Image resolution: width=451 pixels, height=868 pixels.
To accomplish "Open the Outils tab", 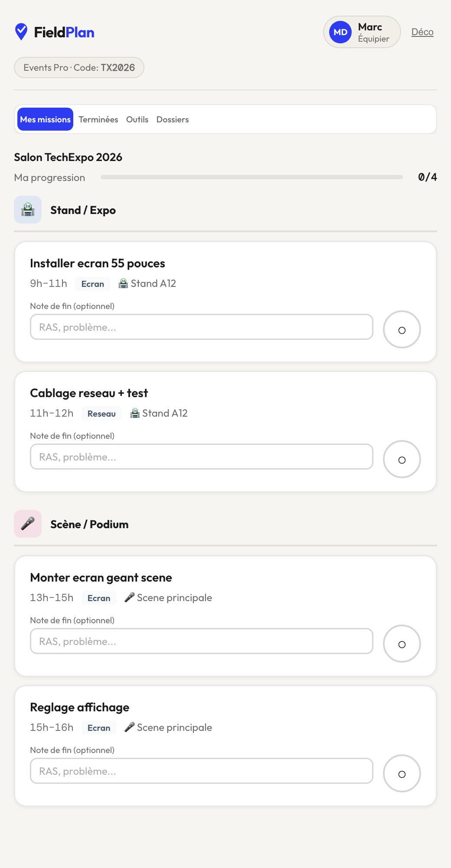I will (x=137, y=119).
